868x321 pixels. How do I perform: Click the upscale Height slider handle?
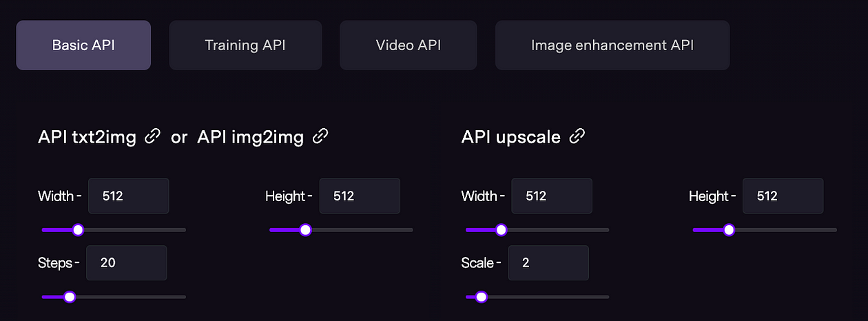click(x=729, y=230)
